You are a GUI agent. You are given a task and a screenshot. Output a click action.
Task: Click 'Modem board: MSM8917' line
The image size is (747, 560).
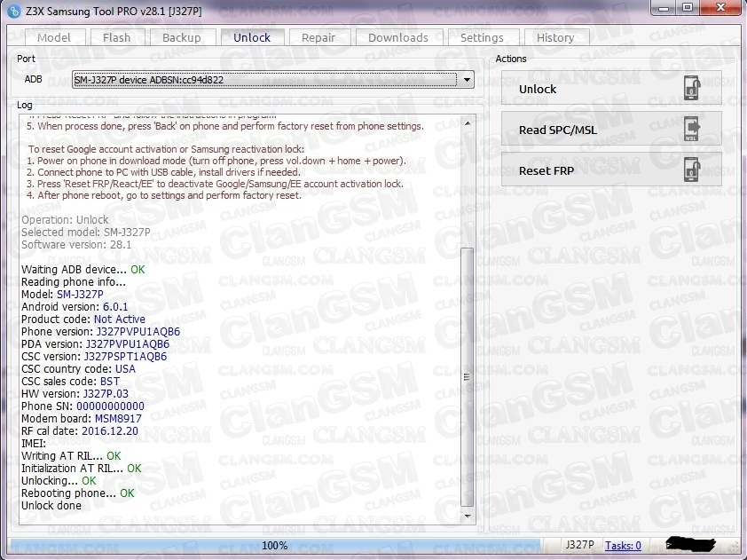pyautogui.click(x=82, y=419)
